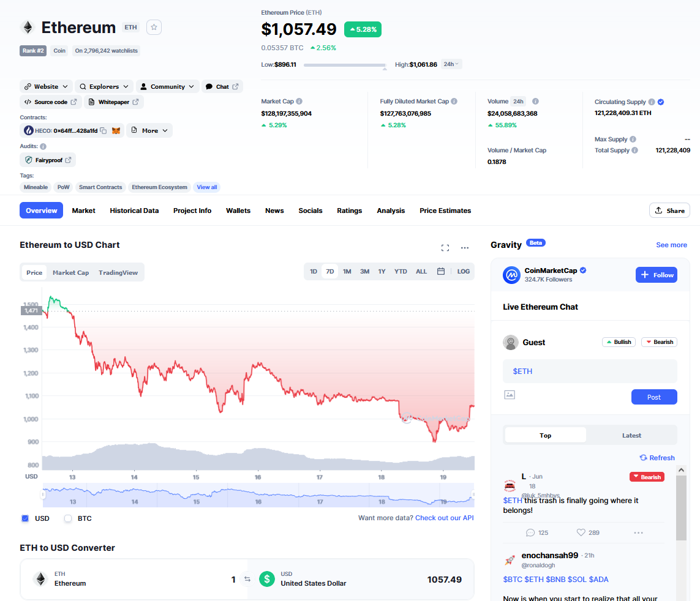
Task: Open the 24h low/high range dropdown
Action: click(x=451, y=64)
